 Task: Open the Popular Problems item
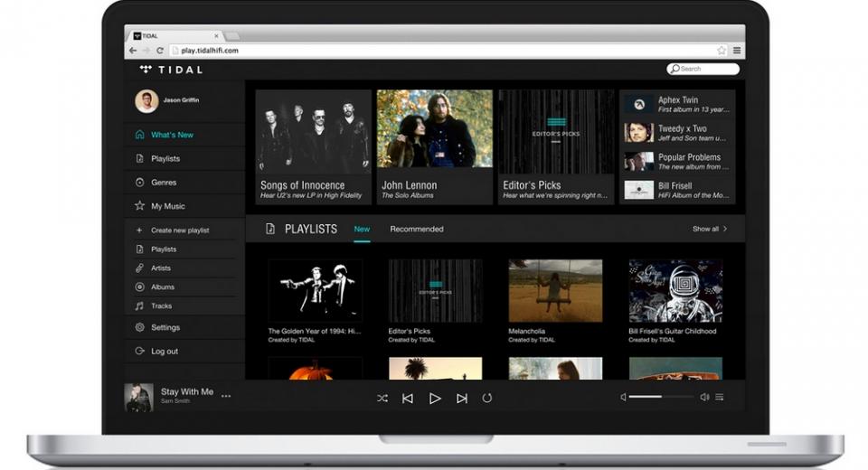677,162
